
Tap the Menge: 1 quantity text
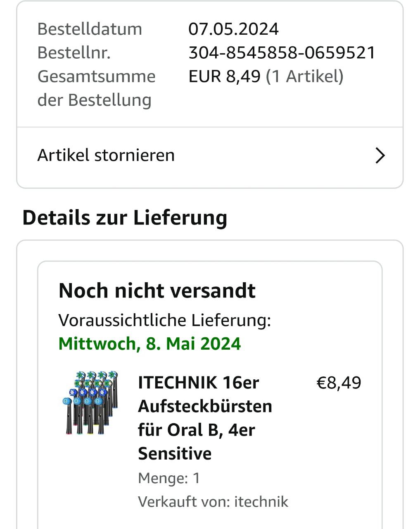[x=169, y=478]
